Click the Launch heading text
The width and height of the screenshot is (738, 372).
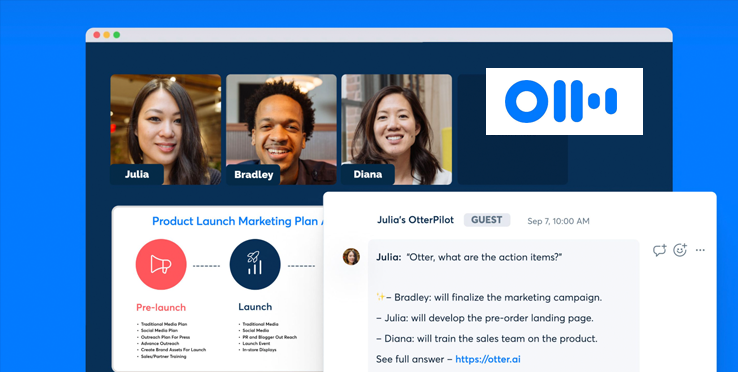pyautogui.click(x=255, y=307)
